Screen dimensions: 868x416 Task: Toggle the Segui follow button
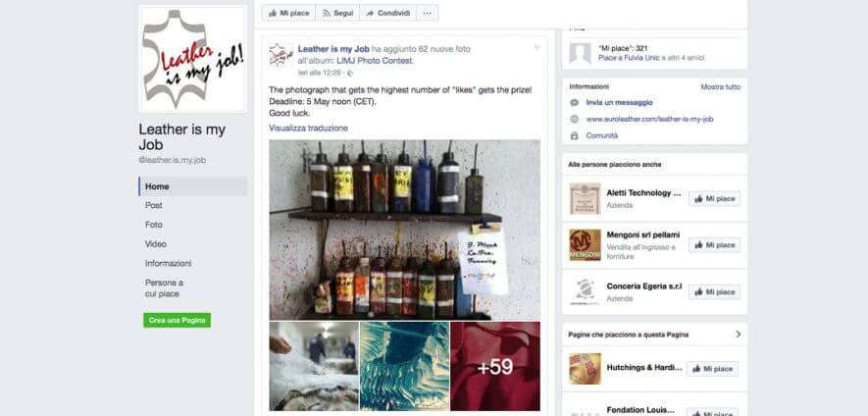tap(337, 14)
